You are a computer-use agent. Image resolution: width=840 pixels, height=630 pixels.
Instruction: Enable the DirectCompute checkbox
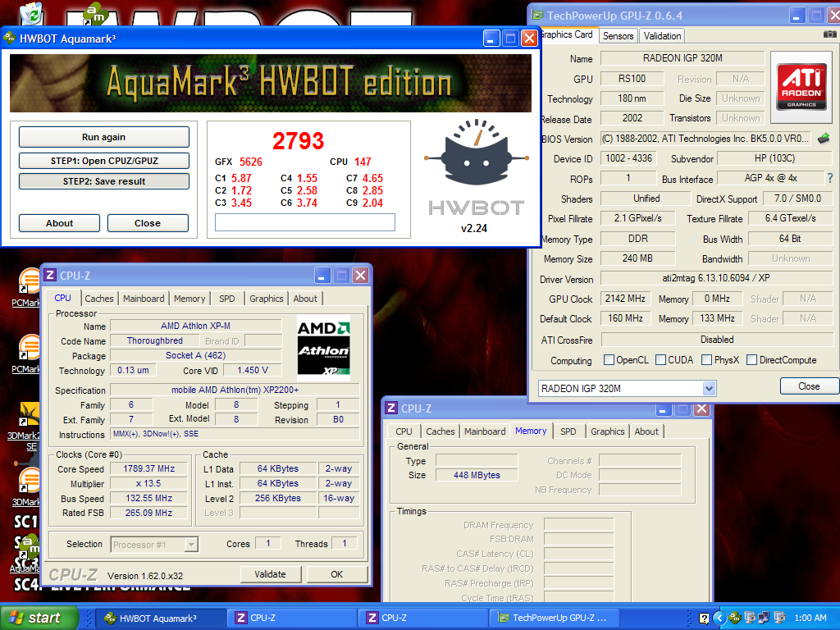(751, 360)
